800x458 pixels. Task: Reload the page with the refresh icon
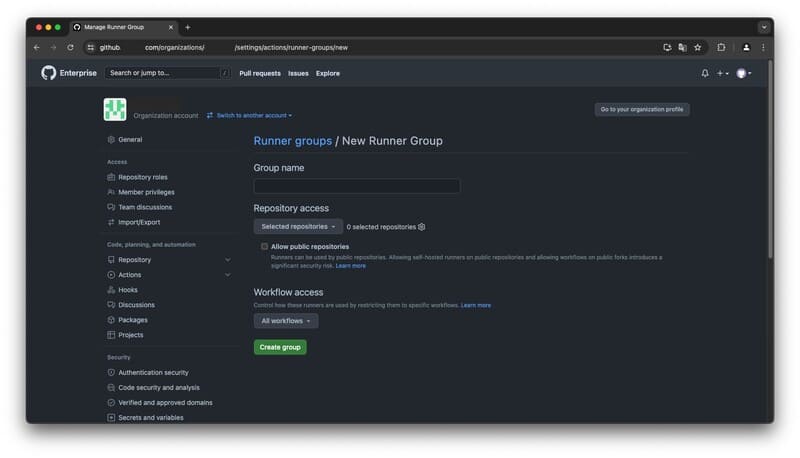pyautogui.click(x=70, y=47)
